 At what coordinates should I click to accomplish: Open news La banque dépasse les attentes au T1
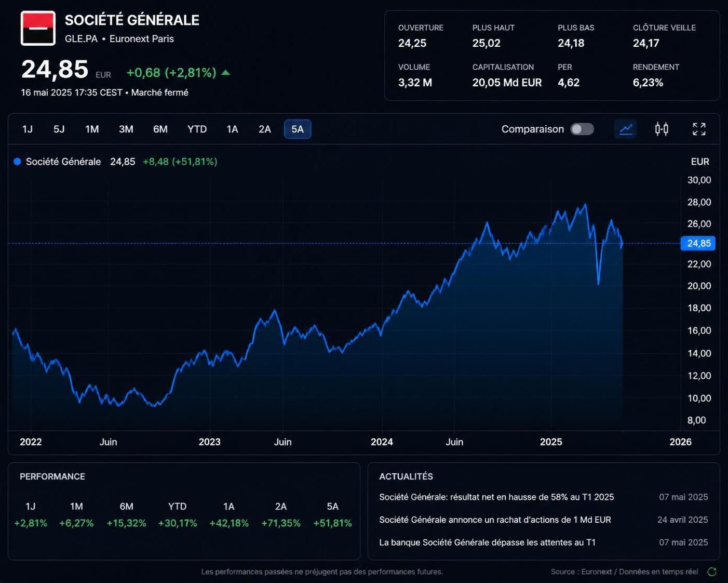click(487, 542)
